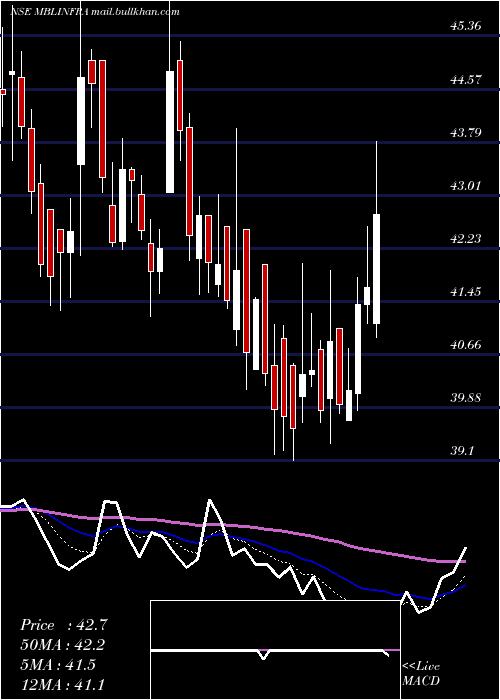This screenshot has width=500, height=700.
Task: Click the 41.45 price axis label
Action: (466, 292)
